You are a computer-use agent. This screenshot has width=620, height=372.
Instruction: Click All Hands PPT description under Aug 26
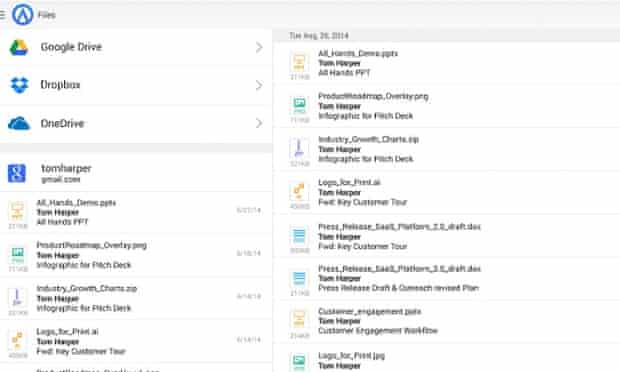click(344, 73)
